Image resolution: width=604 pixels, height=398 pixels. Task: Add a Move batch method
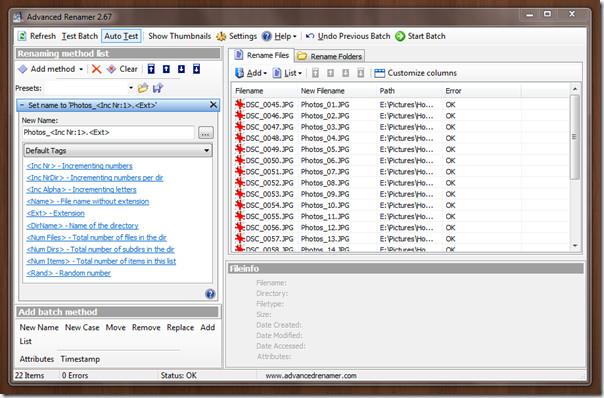pos(116,327)
